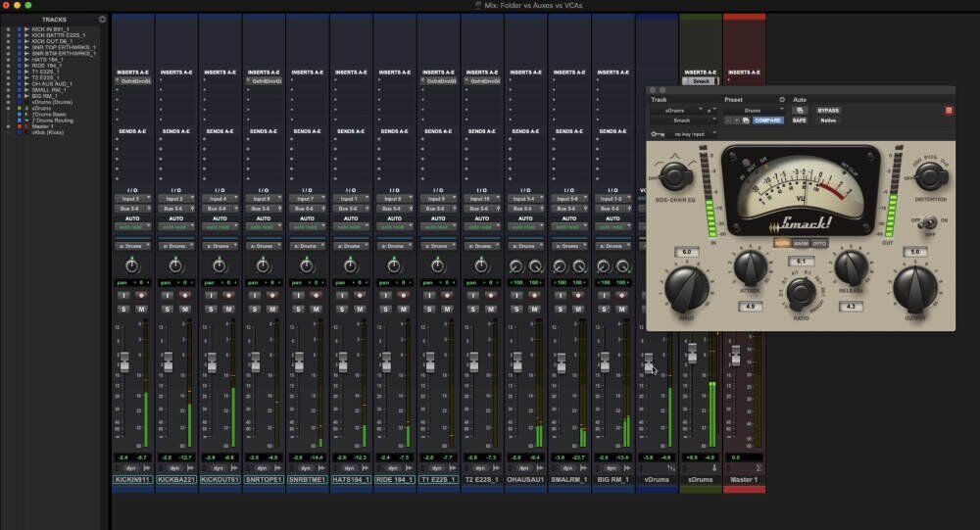This screenshot has height=530, width=980.
Task: Click the playlist triangle icon for KICK IN B91_1
Action: coord(26,28)
